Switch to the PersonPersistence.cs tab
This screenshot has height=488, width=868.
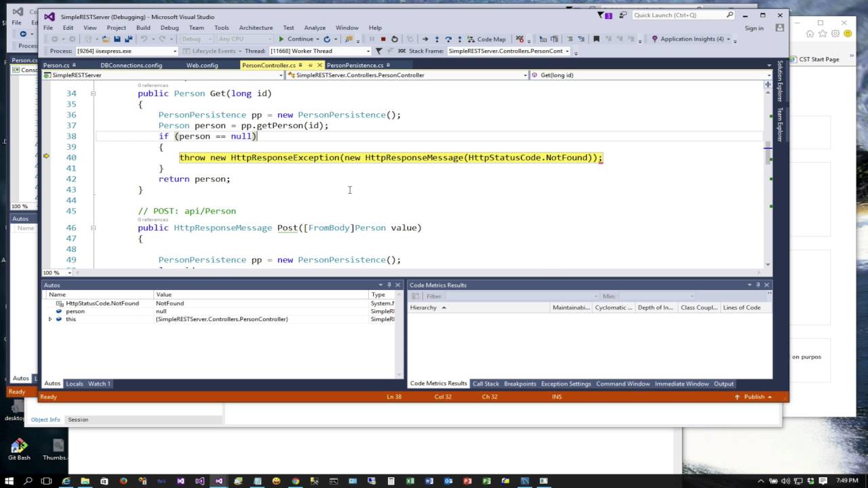(355, 65)
